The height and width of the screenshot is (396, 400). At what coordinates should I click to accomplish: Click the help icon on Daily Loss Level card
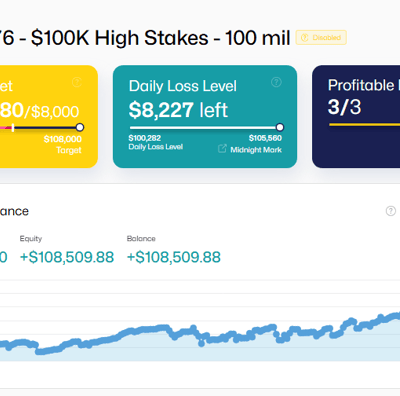pos(276,82)
